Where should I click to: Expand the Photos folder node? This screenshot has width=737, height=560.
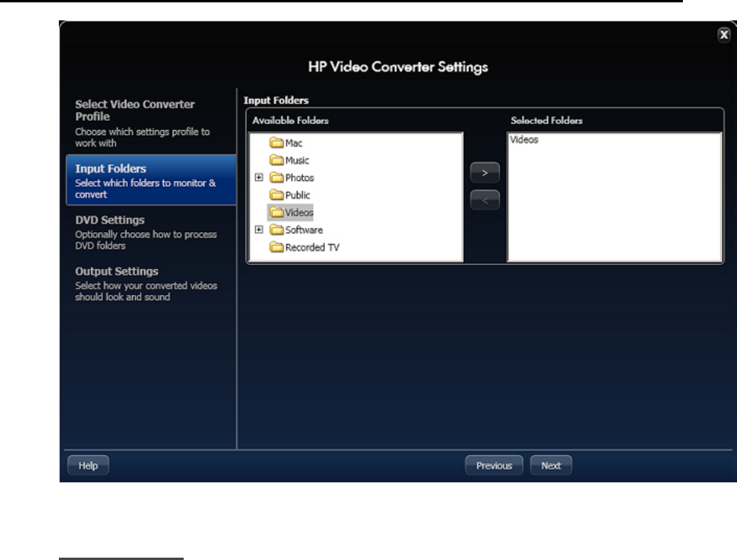[258, 177]
